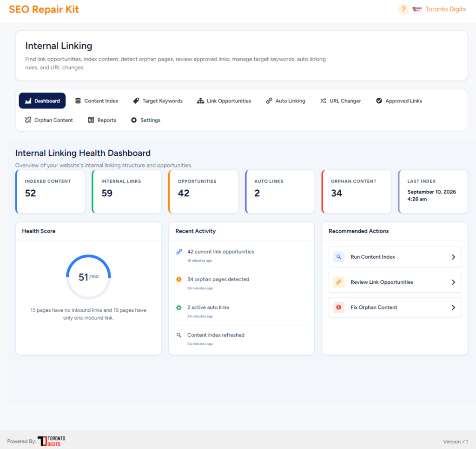Click the SEO Repair Kit title

click(44, 9)
